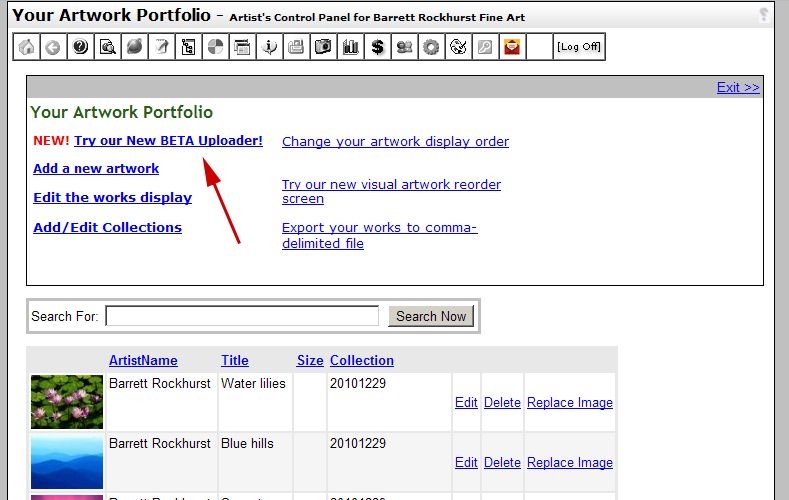Click Change your artwork display order
The image size is (789, 500).
coord(396,141)
